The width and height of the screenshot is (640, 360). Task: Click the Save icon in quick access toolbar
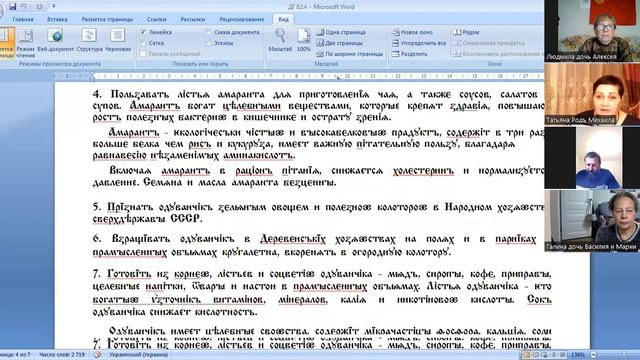13,7
